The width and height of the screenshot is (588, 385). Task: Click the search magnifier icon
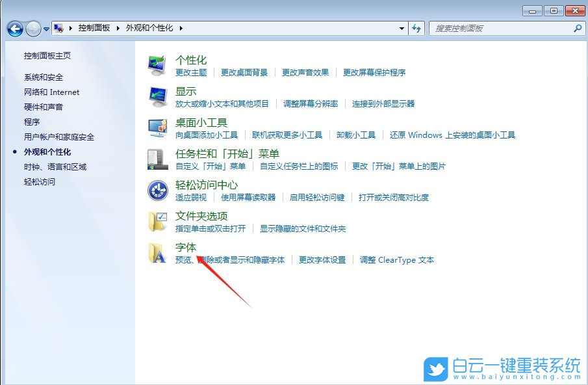click(x=578, y=29)
